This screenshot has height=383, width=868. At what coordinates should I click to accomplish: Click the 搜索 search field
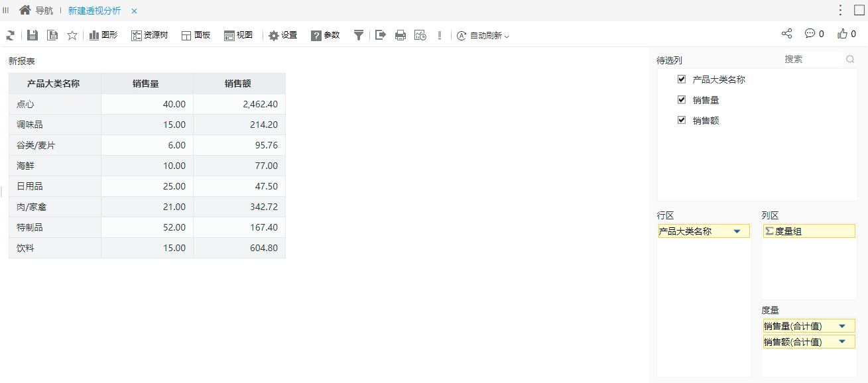point(812,59)
